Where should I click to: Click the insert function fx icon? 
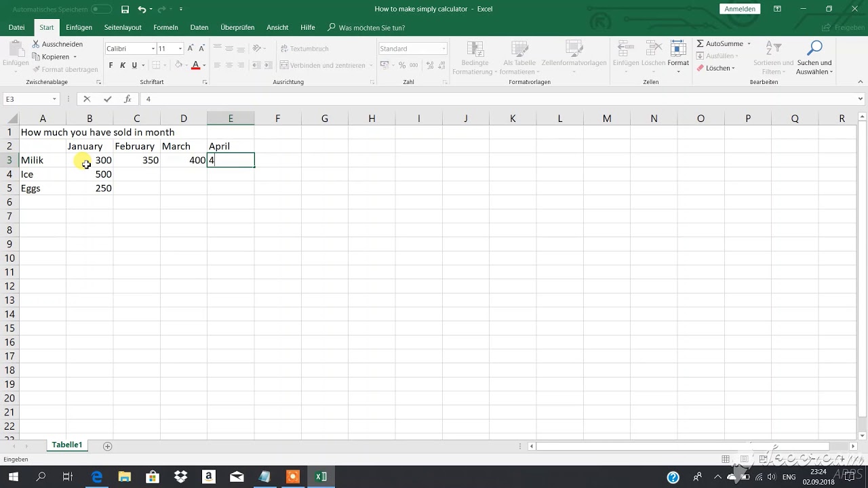coord(127,99)
